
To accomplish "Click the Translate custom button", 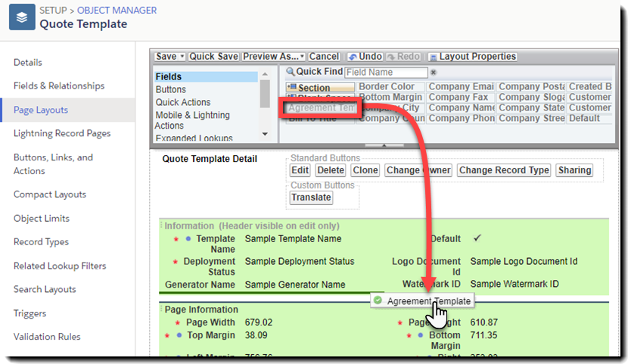I will (x=311, y=198).
